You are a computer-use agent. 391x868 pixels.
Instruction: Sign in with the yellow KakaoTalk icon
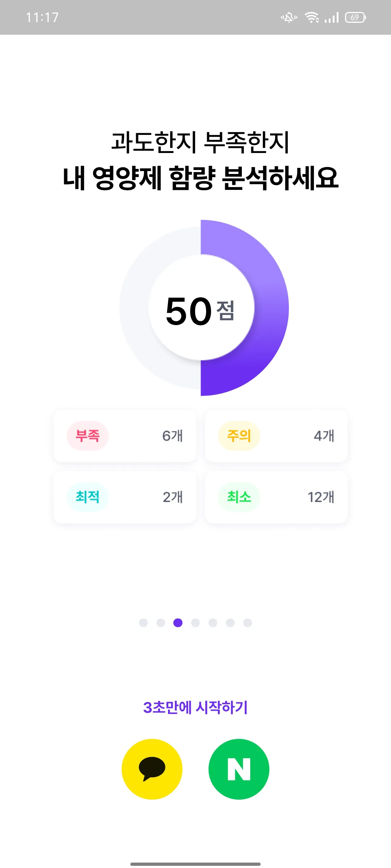152,769
